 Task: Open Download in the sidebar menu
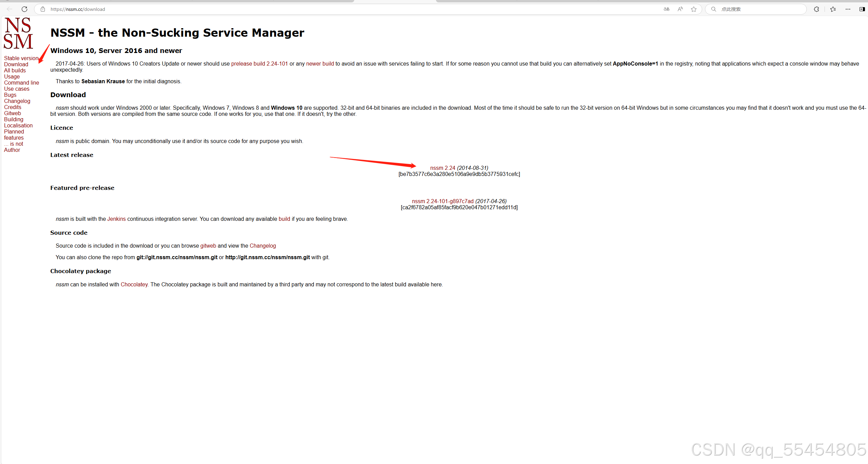(16, 64)
